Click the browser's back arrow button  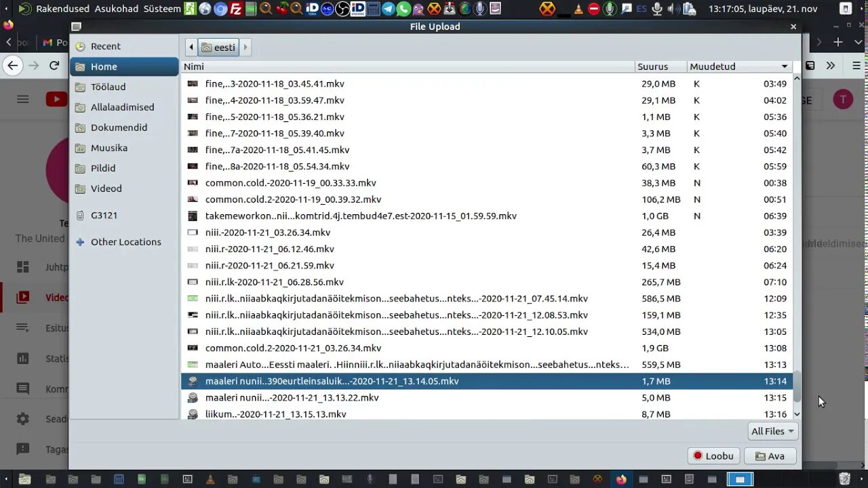click(x=12, y=65)
